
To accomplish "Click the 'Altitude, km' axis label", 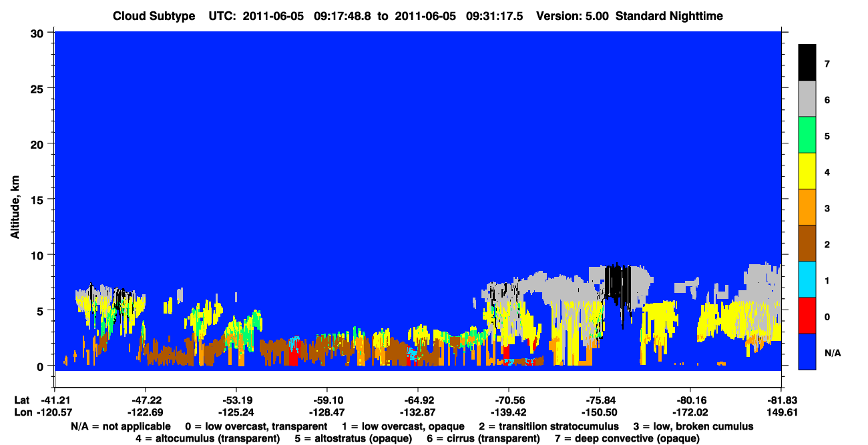I will 15,207.
